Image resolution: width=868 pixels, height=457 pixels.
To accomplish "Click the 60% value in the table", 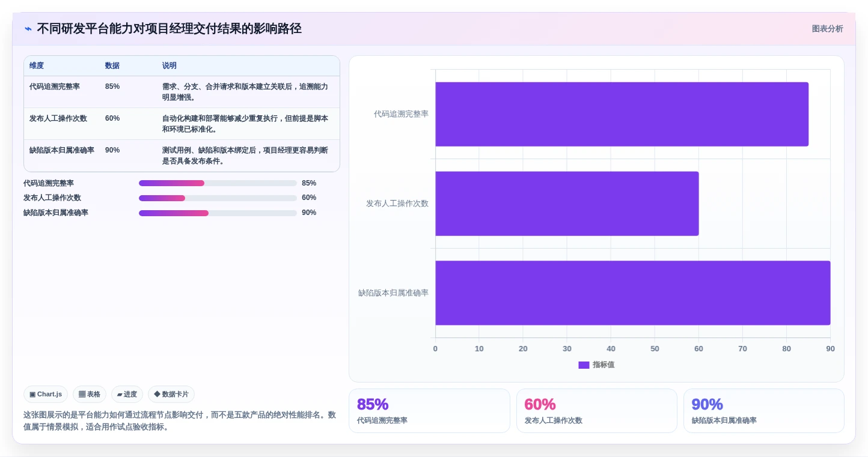I will click(x=112, y=118).
